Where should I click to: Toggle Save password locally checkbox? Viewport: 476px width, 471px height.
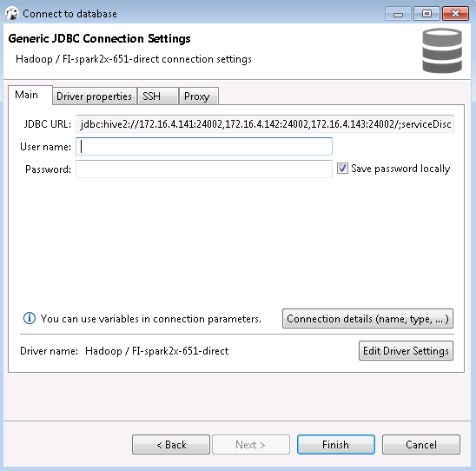click(x=342, y=169)
